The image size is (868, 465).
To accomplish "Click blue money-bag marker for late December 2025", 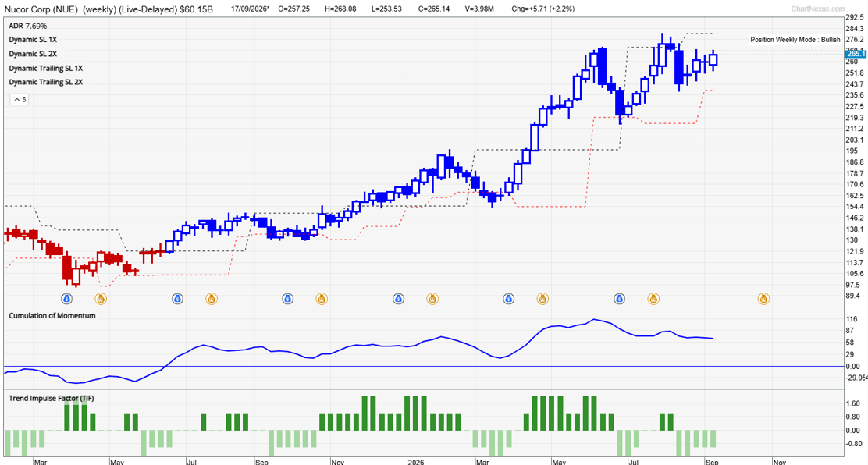I will (399, 299).
